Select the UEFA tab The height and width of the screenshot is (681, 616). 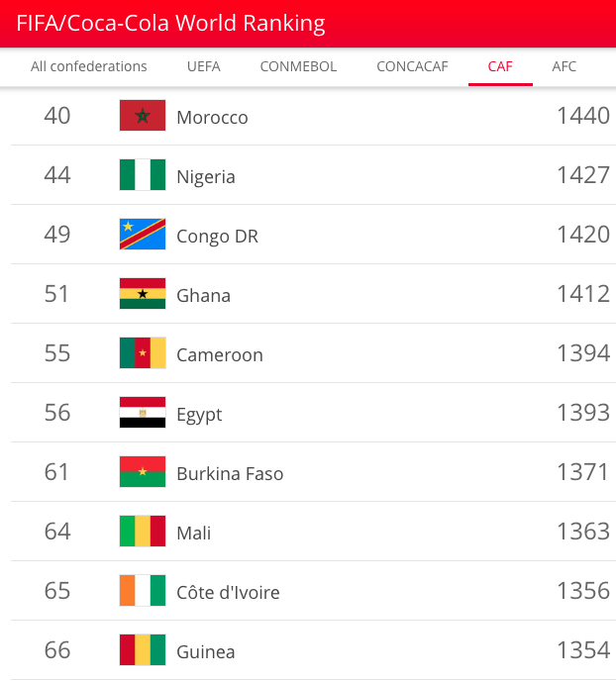click(204, 67)
